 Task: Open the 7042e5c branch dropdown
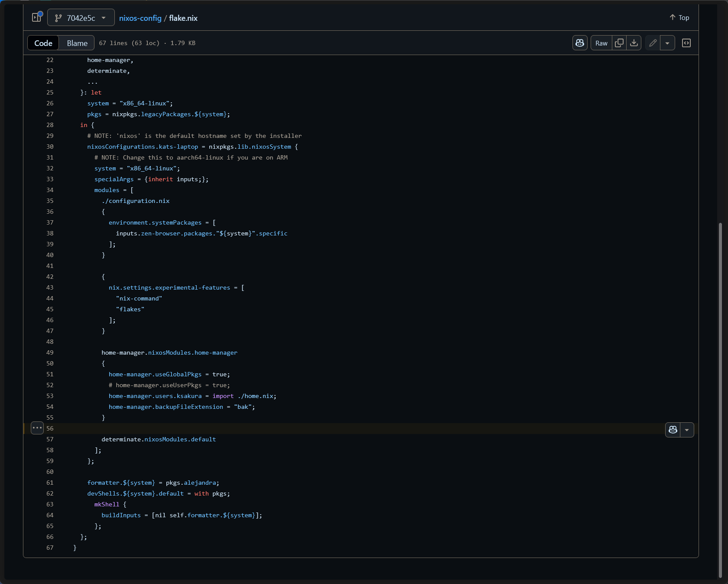point(81,18)
